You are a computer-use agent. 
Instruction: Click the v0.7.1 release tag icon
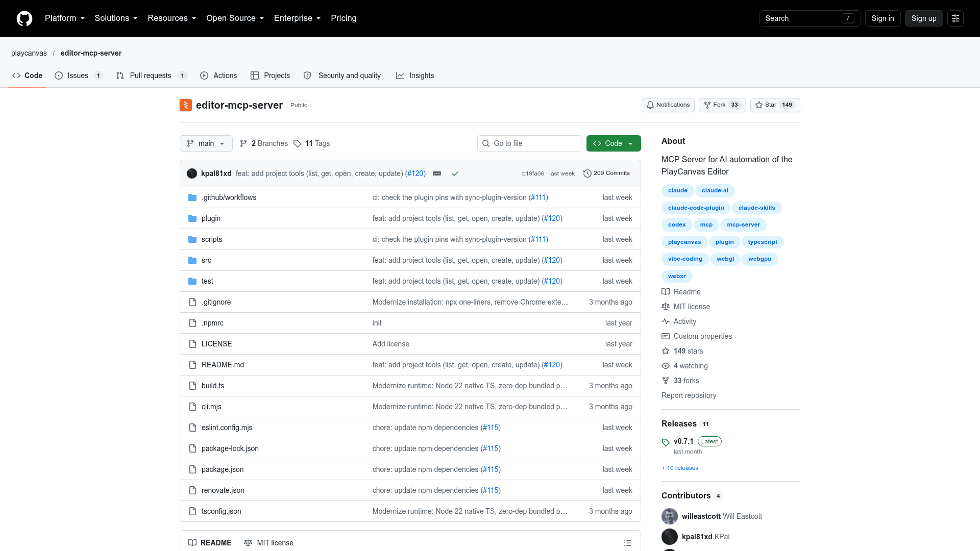(666, 442)
